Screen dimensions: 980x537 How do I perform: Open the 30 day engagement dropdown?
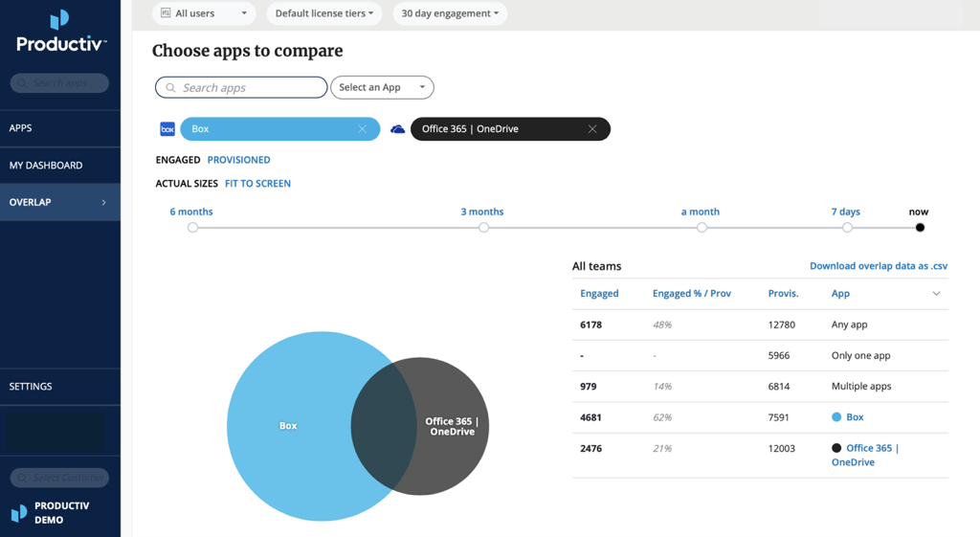coord(450,13)
